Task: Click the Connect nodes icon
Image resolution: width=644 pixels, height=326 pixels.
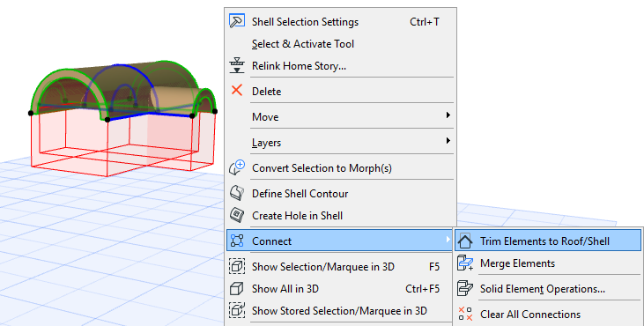Action: click(x=237, y=241)
